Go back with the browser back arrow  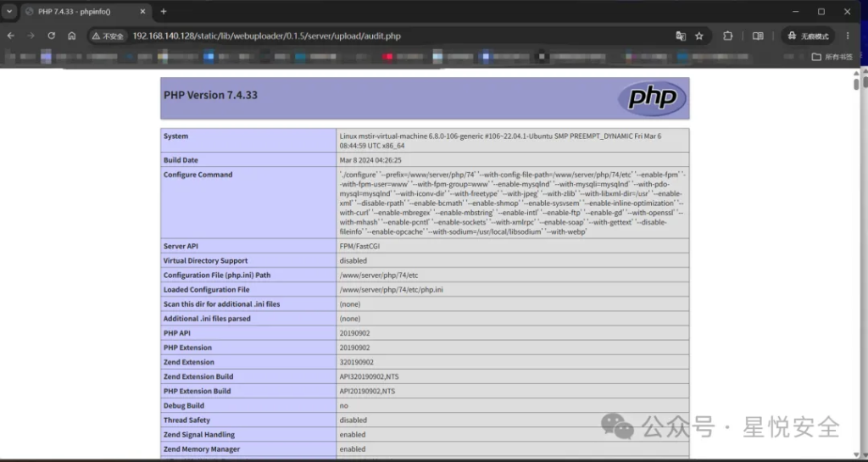click(10, 36)
